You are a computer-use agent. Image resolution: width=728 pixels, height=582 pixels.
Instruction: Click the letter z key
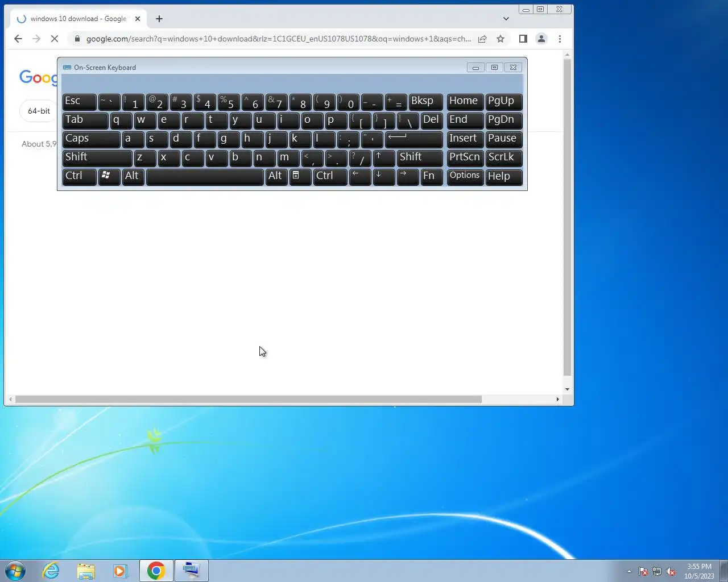(x=145, y=158)
